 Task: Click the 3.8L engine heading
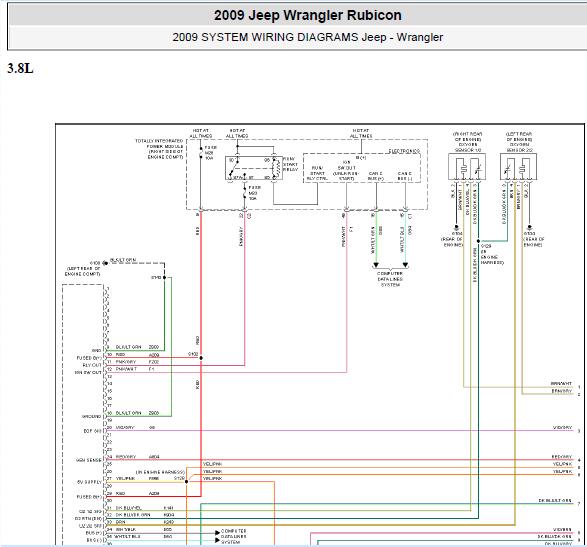pyautogui.click(x=20, y=68)
